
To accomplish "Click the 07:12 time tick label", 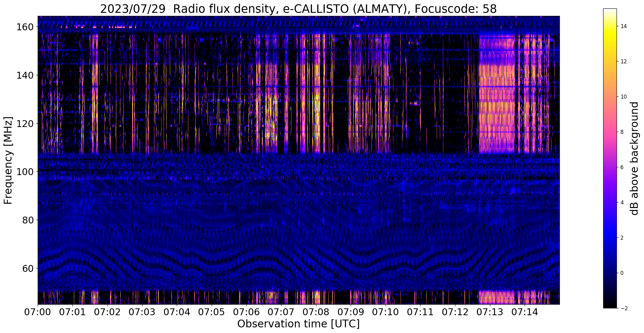I will coord(455,312).
